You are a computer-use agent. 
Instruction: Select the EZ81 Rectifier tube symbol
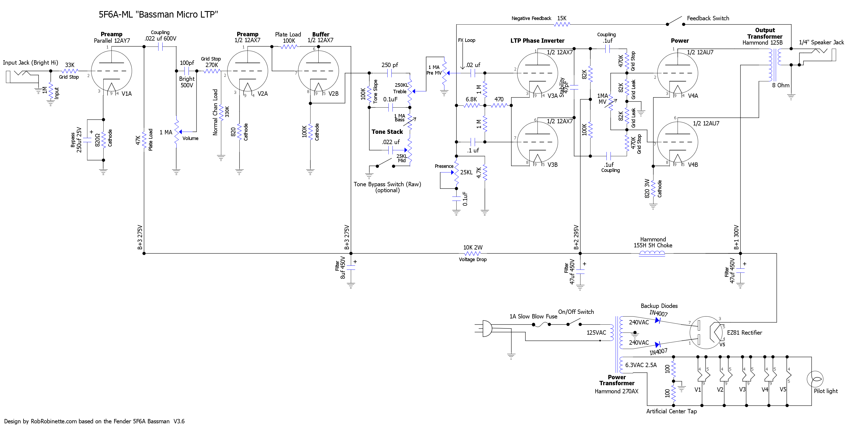pyautogui.click(x=706, y=332)
